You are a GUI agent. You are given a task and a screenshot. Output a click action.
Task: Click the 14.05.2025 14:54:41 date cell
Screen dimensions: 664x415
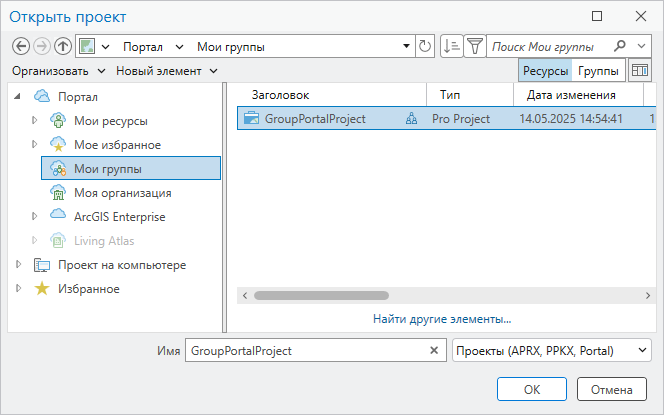click(571, 119)
